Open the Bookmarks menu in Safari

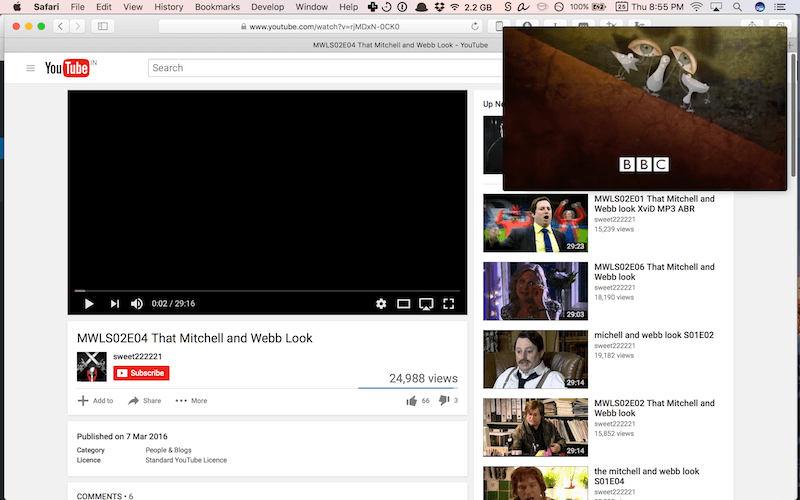pos(217,7)
